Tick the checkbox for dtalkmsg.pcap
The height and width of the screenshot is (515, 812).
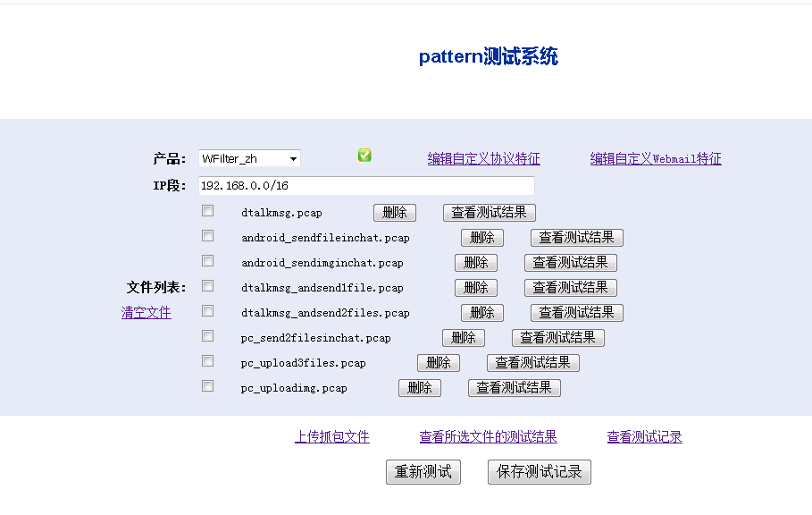pos(207,211)
